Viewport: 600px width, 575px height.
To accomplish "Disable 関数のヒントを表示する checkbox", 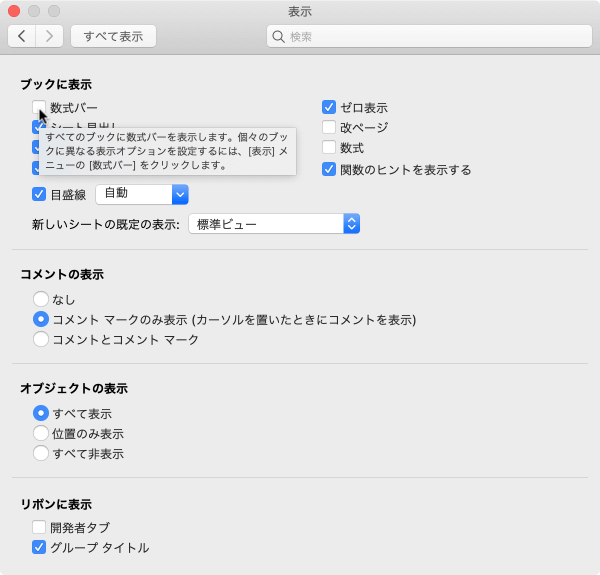I will point(329,169).
